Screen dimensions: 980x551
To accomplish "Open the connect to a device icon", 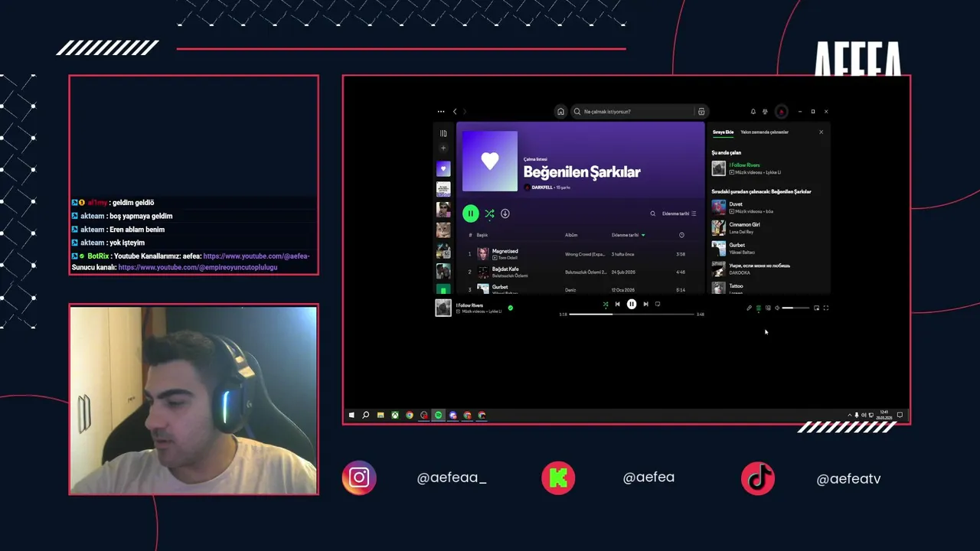I will coord(768,308).
